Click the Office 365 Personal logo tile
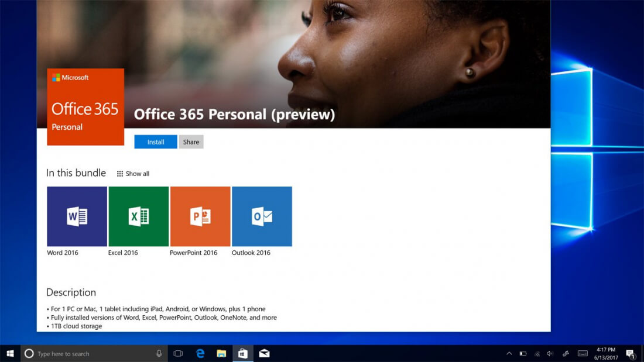 click(85, 107)
